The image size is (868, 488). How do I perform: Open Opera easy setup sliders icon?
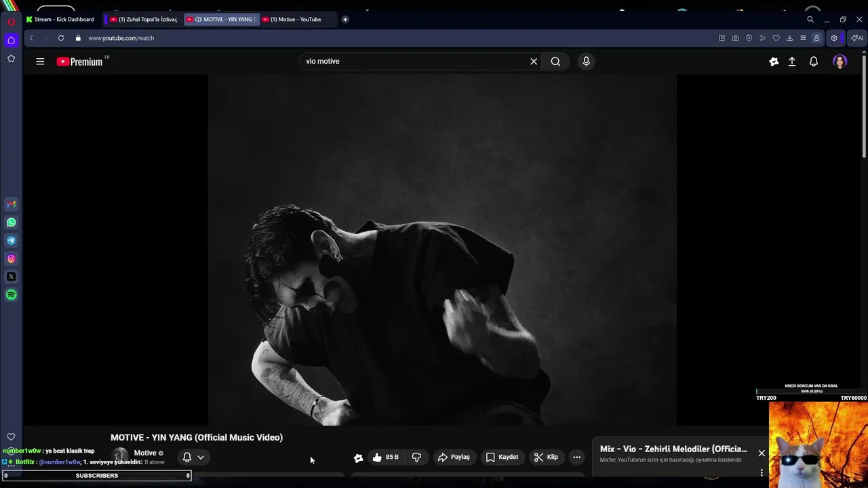803,38
